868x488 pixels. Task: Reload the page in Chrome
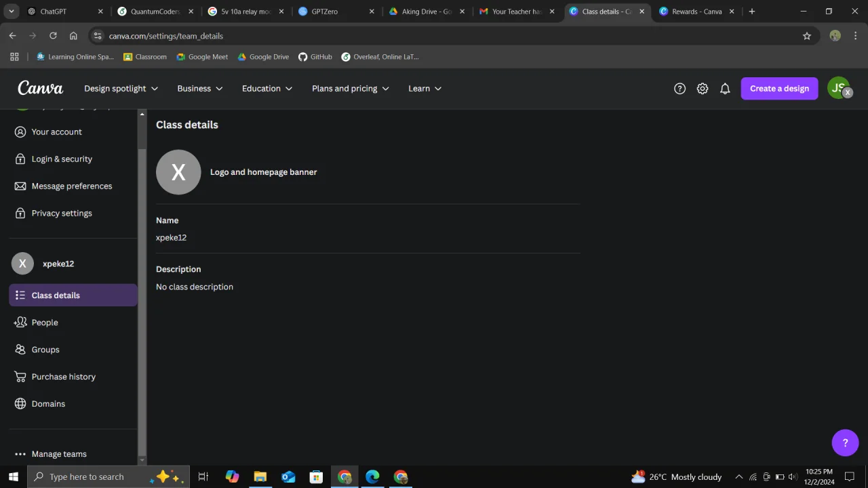[x=53, y=36]
